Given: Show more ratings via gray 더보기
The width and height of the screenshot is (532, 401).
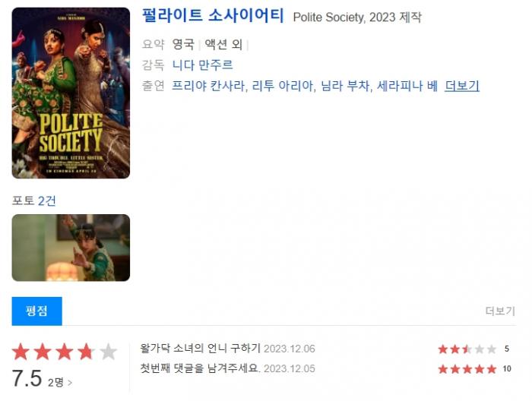Looking at the screenshot, I should pos(500,311).
